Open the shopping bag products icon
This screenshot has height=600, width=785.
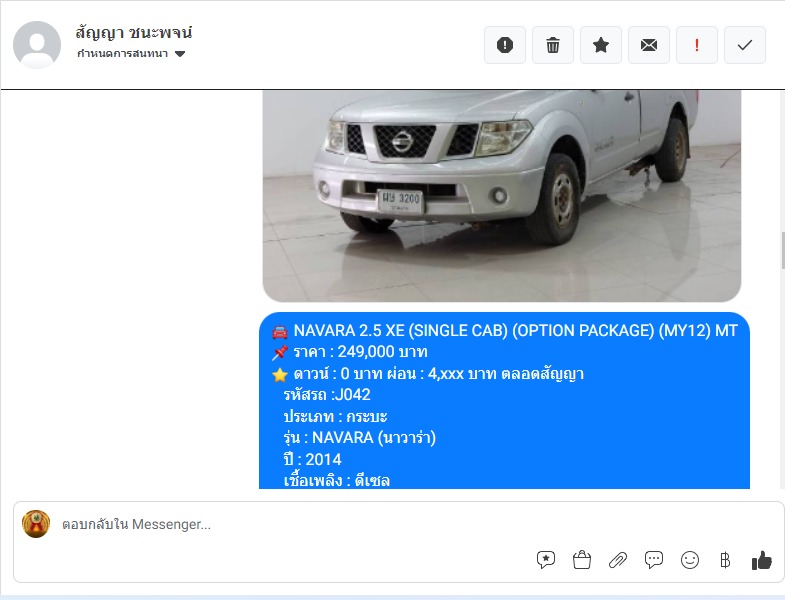(x=582, y=559)
